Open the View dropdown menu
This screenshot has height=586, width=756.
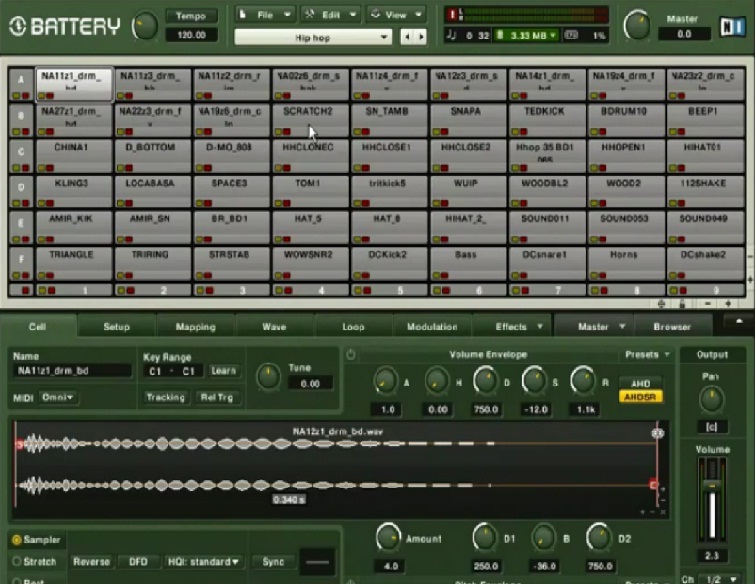[396, 15]
